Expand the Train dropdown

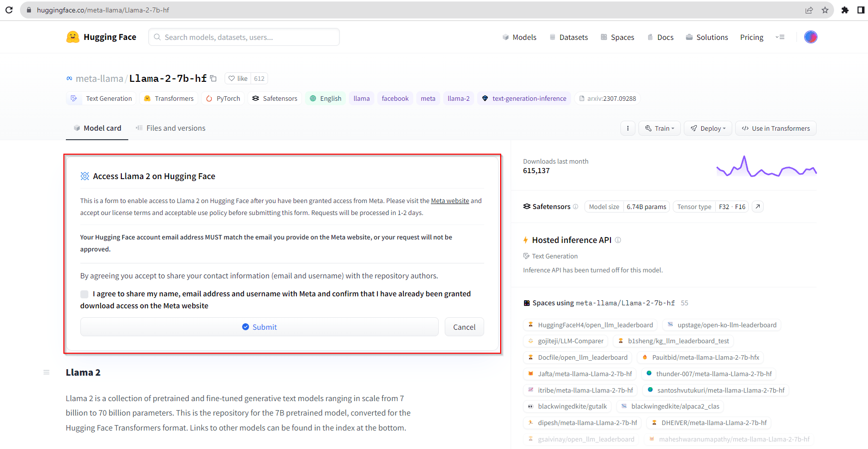click(659, 128)
